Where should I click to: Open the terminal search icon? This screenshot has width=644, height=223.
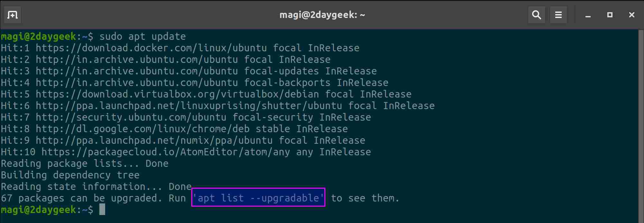(536, 15)
